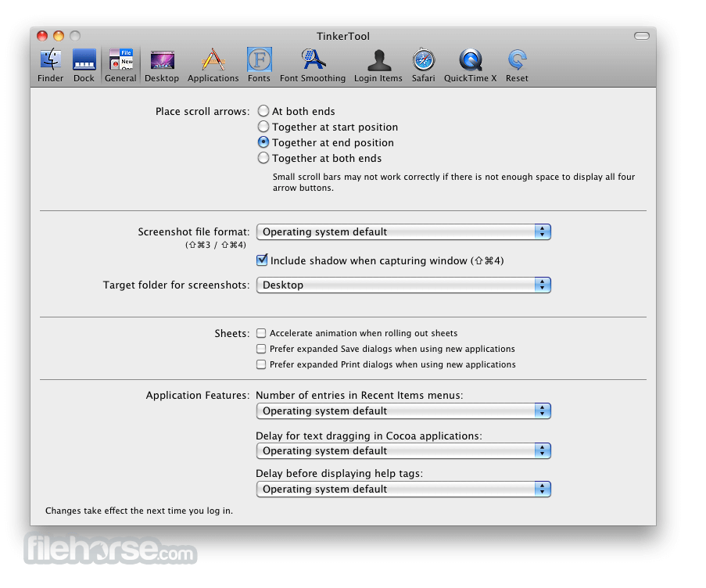This screenshot has width=706, height=588.
Task: Click the Reset toolbar icon
Action: (517, 65)
